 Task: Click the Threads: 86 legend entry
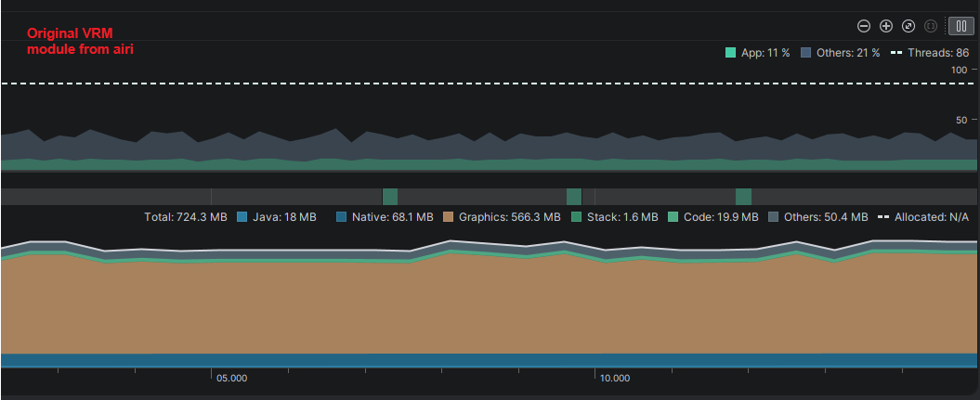(x=930, y=53)
